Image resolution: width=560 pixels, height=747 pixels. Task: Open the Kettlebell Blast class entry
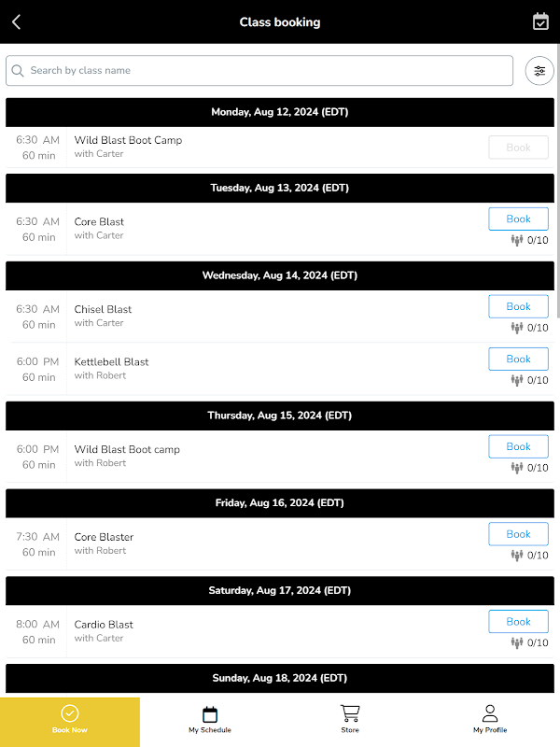pos(112,362)
